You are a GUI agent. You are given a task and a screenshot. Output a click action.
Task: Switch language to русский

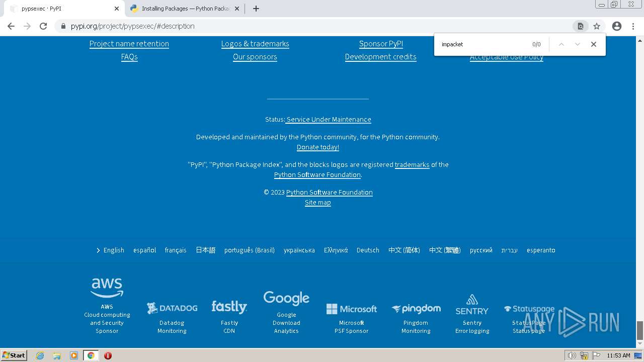point(481,250)
